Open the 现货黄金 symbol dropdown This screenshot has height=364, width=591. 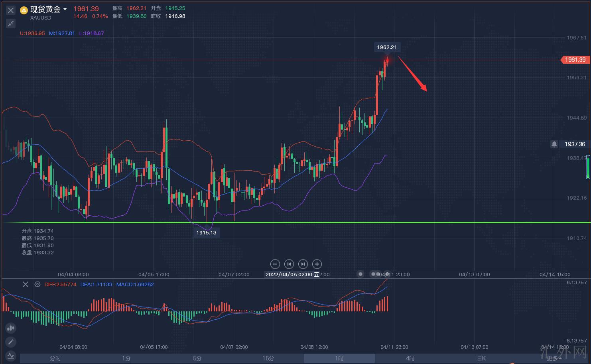click(x=65, y=9)
